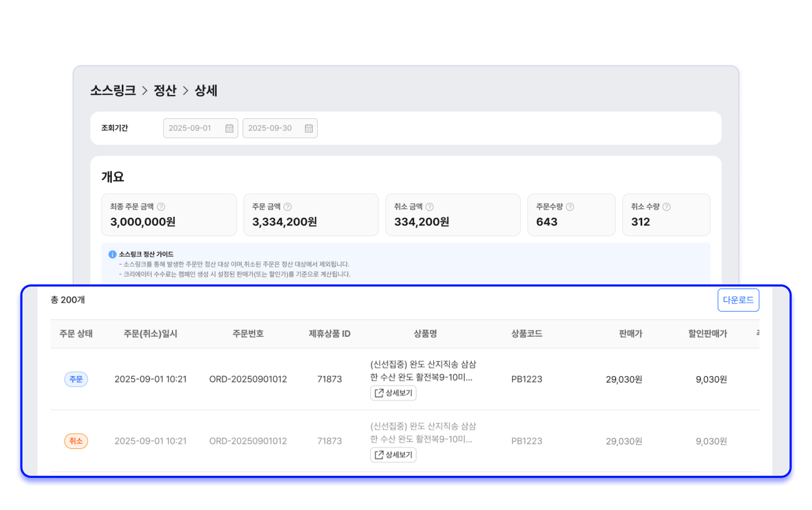Open 상세보기 for the 주문 row
The height and width of the screenshot is (510, 812).
(393, 393)
